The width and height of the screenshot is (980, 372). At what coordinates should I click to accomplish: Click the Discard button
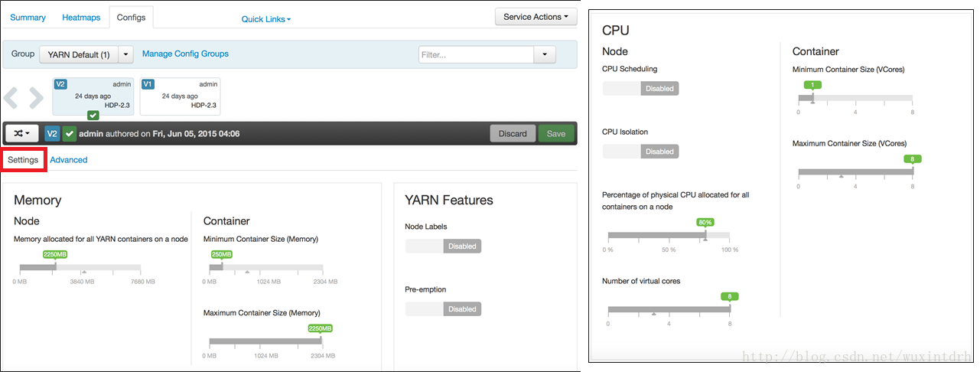[513, 133]
